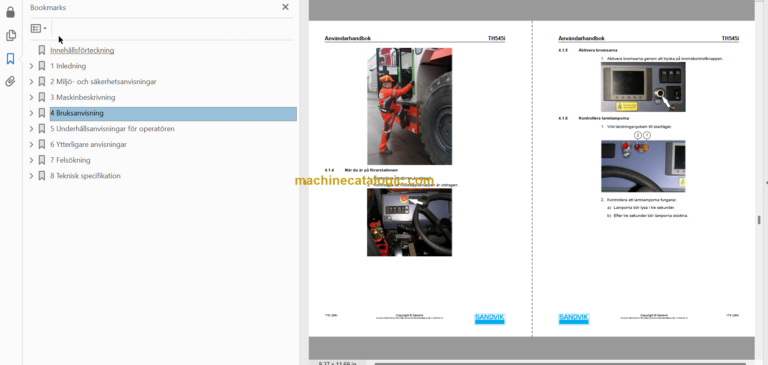Select the 6 Ytterligare anvisningar bookmark
The height and width of the screenshot is (365, 768).
pyautogui.click(x=88, y=144)
